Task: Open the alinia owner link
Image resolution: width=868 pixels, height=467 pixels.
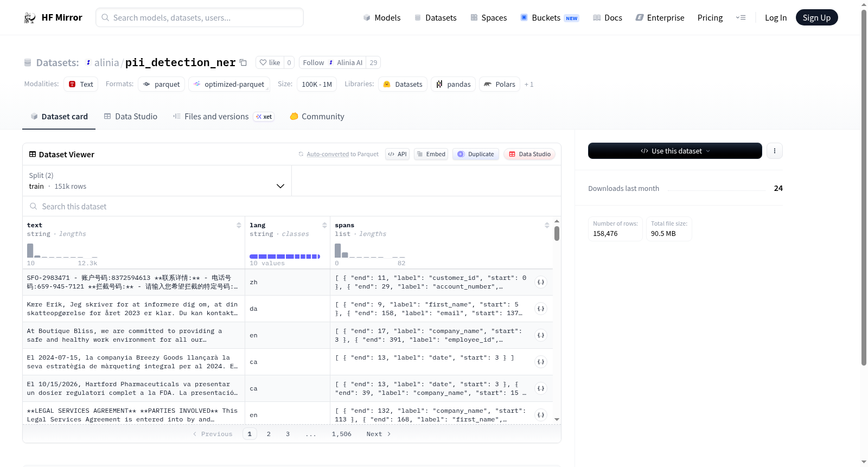Action: (106, 62)
